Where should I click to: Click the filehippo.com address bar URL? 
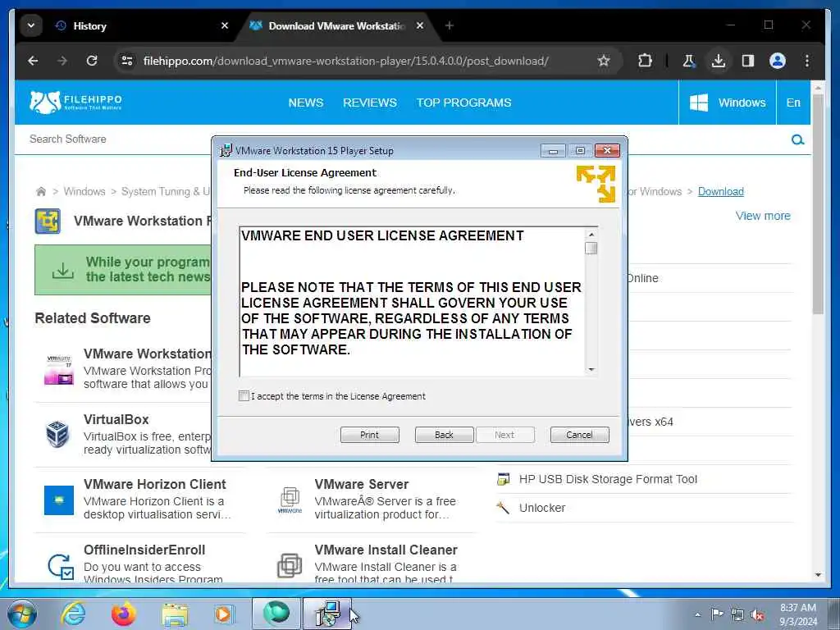(345, 61)
